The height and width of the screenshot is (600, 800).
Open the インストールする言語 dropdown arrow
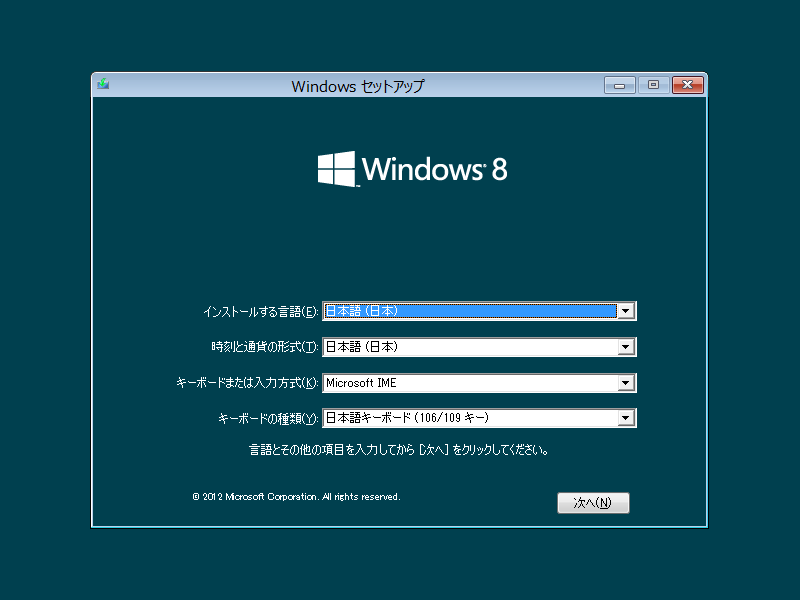pyautogui.click(x=626, y=311)
